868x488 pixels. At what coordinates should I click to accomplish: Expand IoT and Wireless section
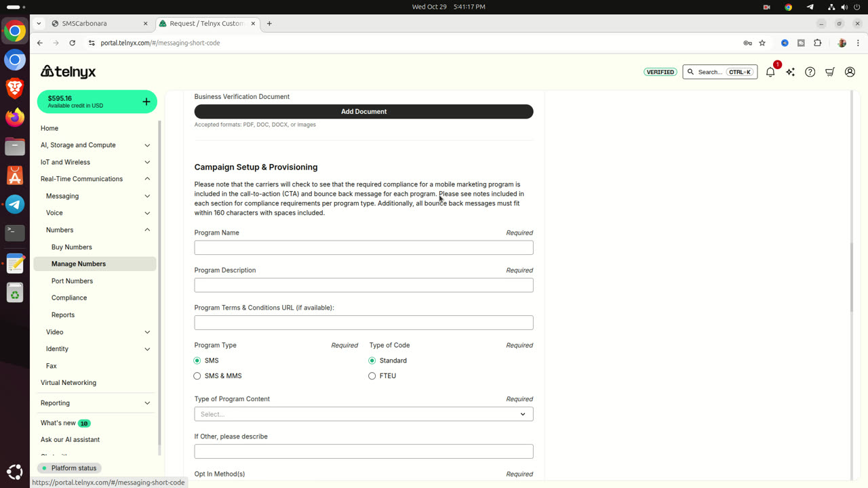tap(147, 162)
